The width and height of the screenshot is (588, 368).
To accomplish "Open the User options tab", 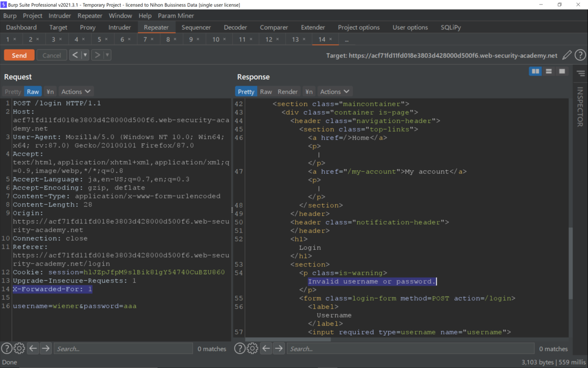I will 410,27.
